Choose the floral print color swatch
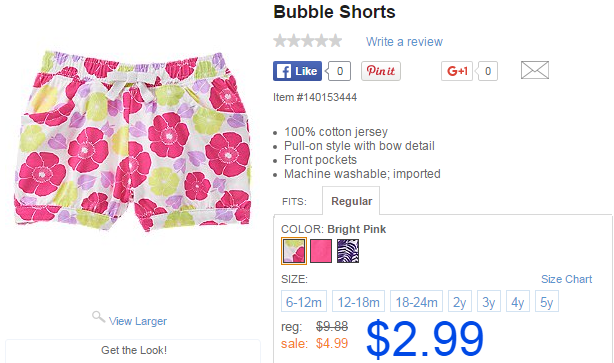The image size is (614, 363). click(x=294, y=251)
